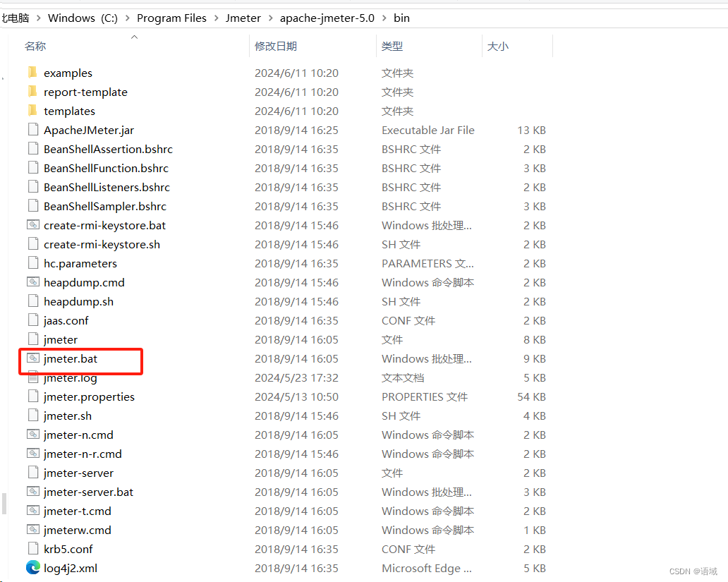Go to apache-jmeter-5.0 in breadcrumb
This screenshot has width=728, height=582.
coord(327,18)
